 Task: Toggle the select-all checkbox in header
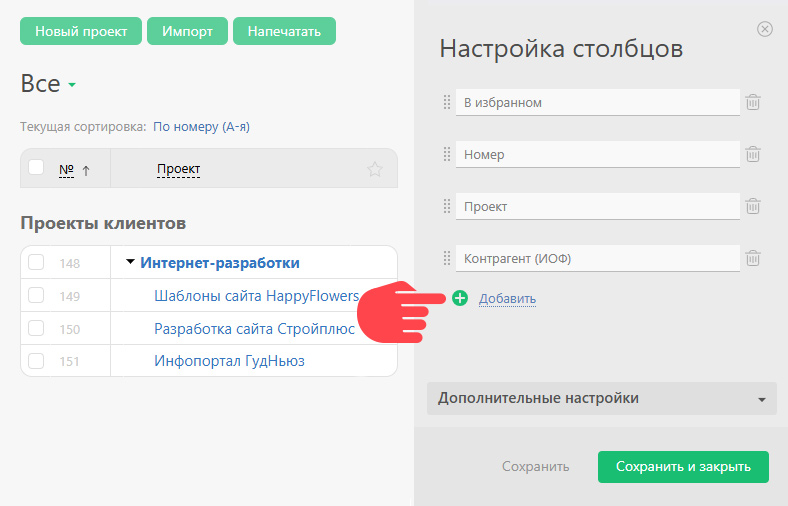[x=36, y=167]
